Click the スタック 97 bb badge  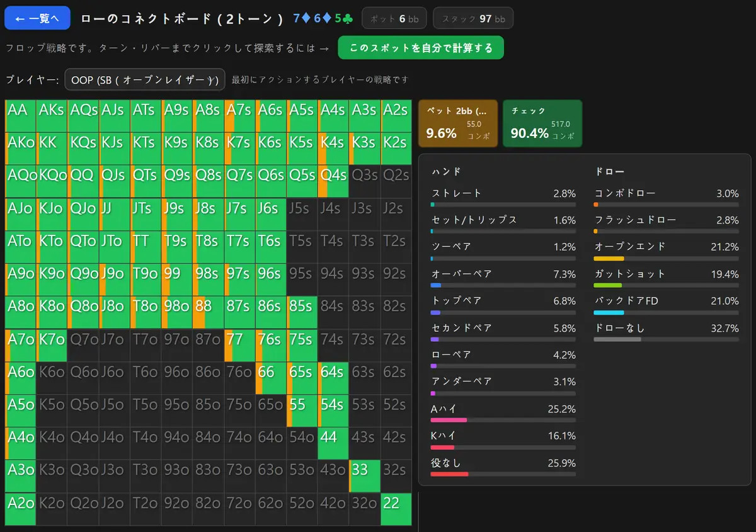473,18
